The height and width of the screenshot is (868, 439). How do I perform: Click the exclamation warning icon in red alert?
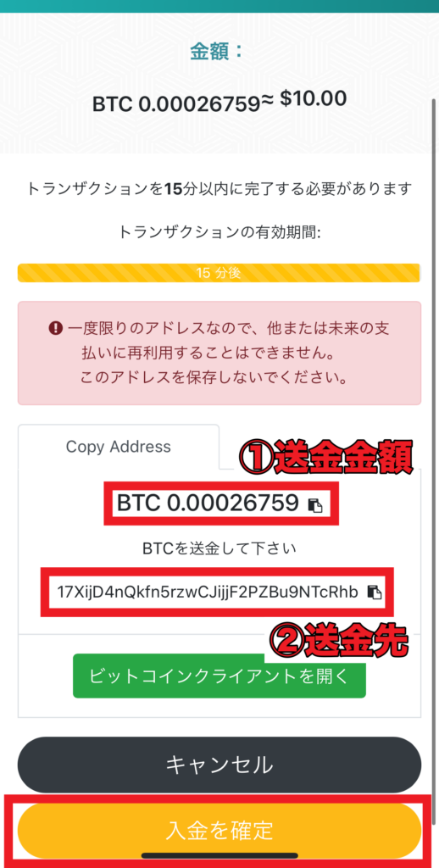pyautogui.click(x=55, y=328)
